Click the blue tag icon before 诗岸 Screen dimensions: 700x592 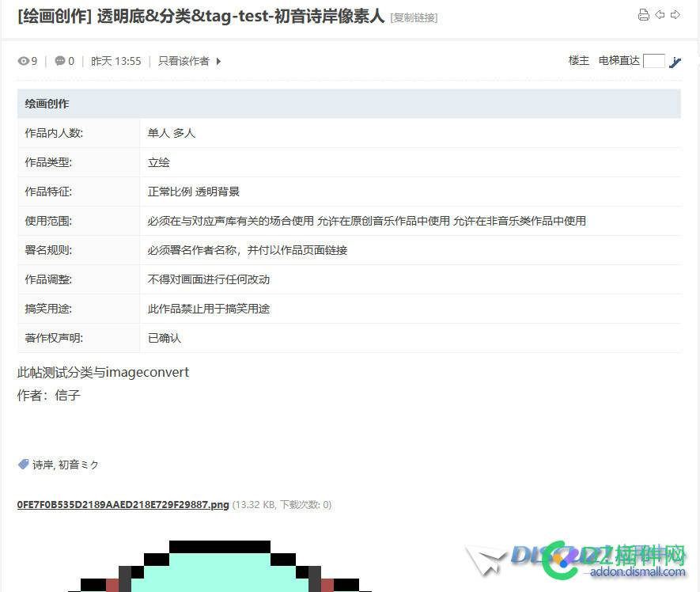point(23,465)
